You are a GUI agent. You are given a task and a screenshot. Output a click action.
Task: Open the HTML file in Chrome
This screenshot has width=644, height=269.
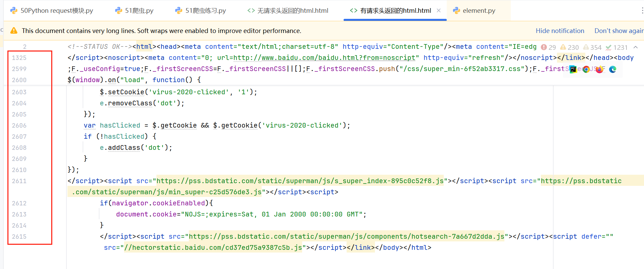pos(586,69)
